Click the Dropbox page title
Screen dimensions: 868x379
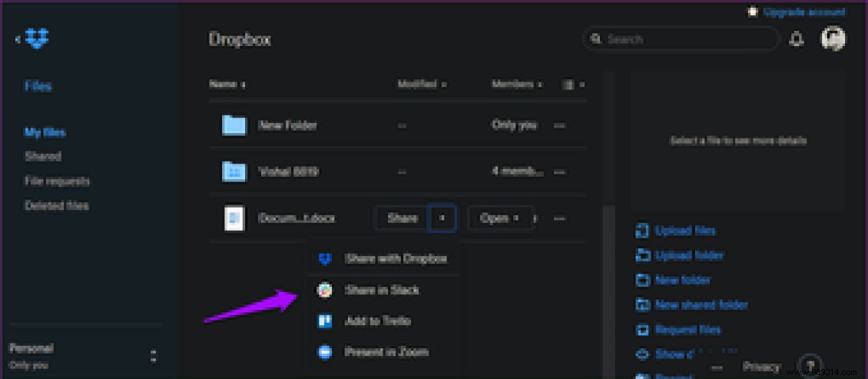[x=240, y=40]
